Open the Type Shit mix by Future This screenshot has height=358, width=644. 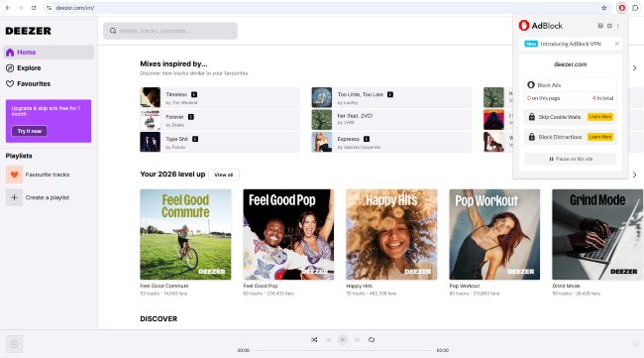(x=220, y=142)
